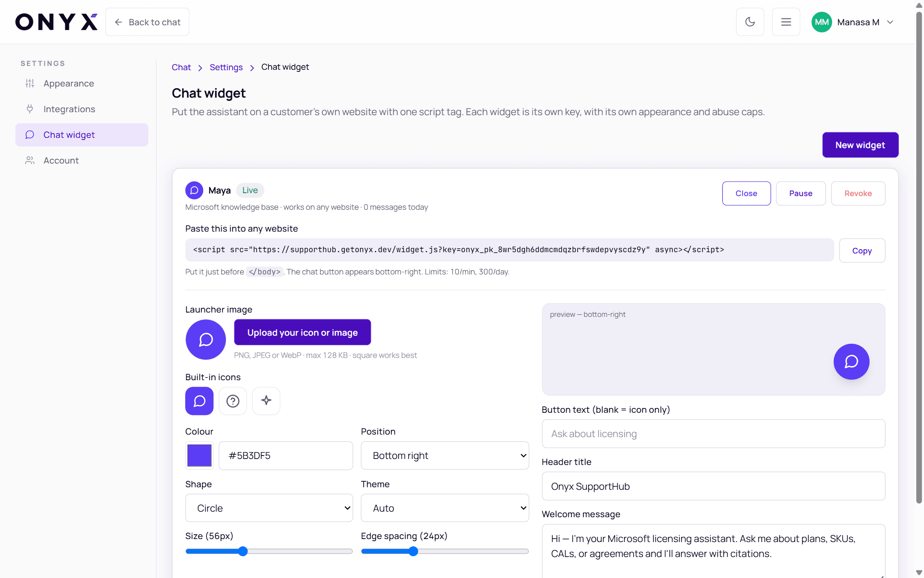Pause the Maya widget

coord(801,194)
